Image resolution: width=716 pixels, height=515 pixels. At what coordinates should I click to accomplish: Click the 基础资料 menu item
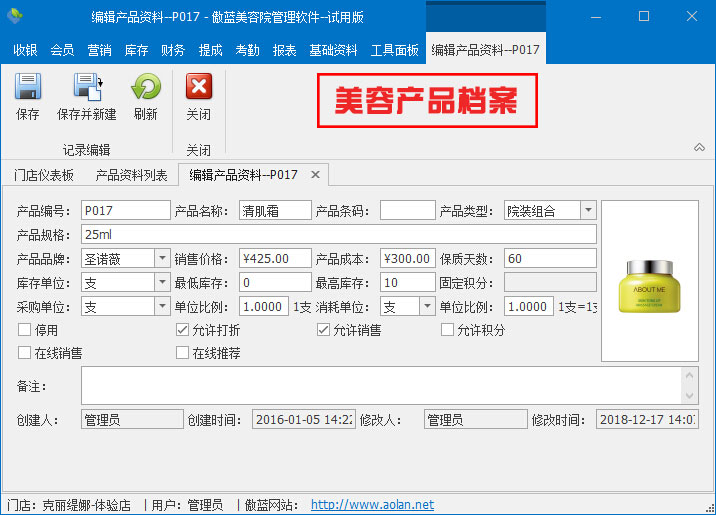pos(333,50)
